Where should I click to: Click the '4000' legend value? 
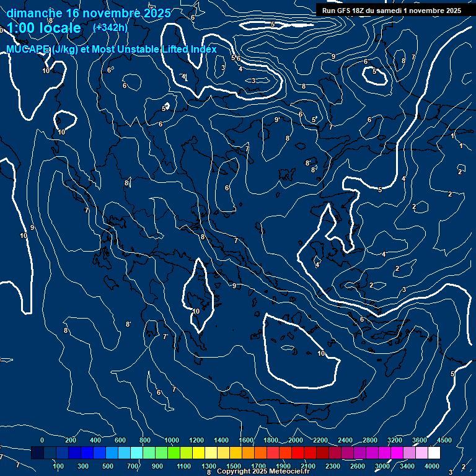431,466
